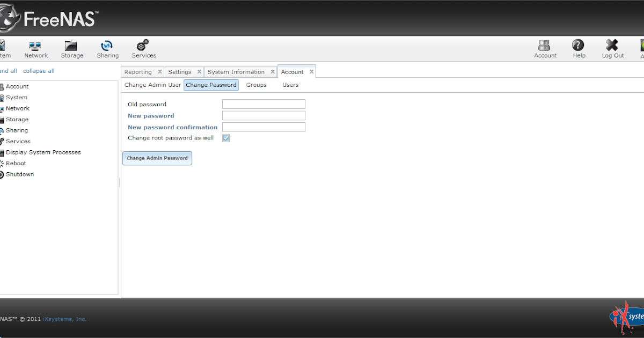Close the Account tab
The image size is (644, 338).
coord(311,71)
